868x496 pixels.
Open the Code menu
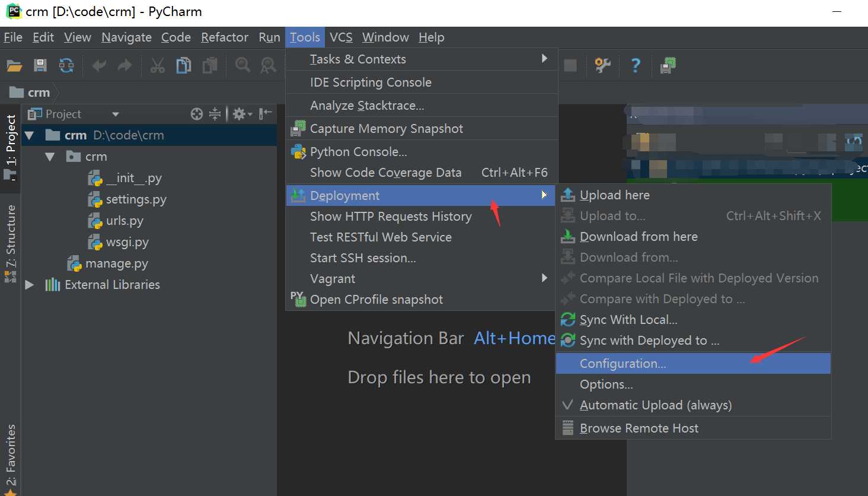176,37
